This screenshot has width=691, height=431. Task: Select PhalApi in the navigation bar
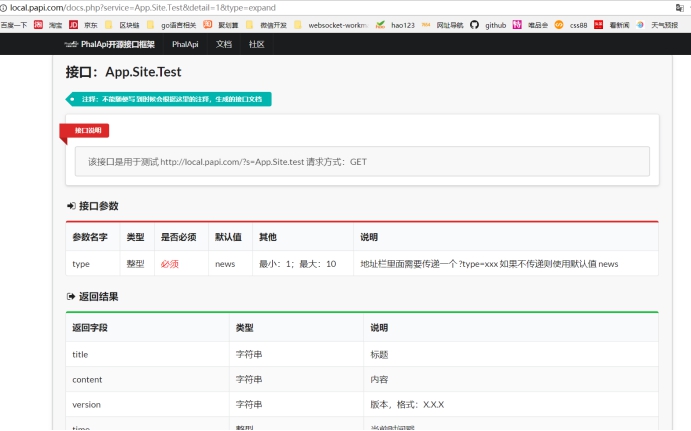click(x=185, y=44)
